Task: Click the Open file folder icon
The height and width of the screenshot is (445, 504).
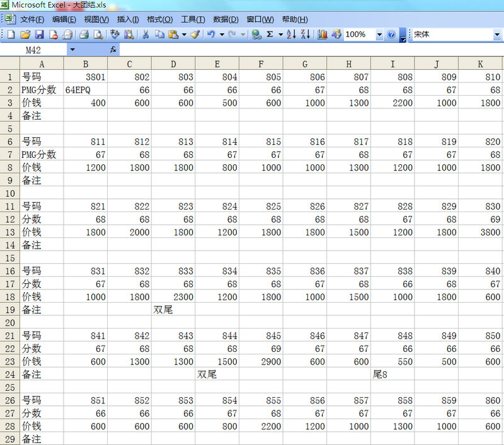Action: coord(25,35)
